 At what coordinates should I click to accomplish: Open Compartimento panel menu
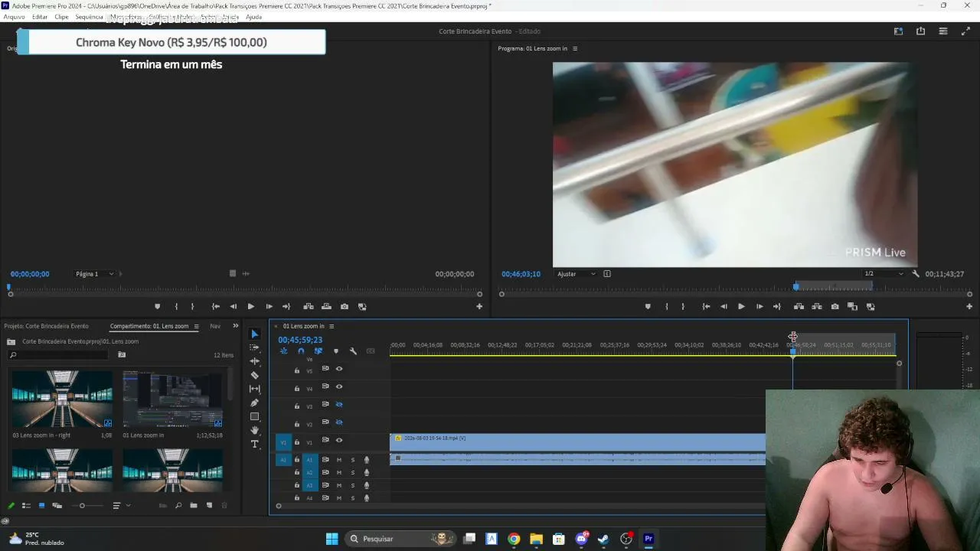click(x=196, y=326)
